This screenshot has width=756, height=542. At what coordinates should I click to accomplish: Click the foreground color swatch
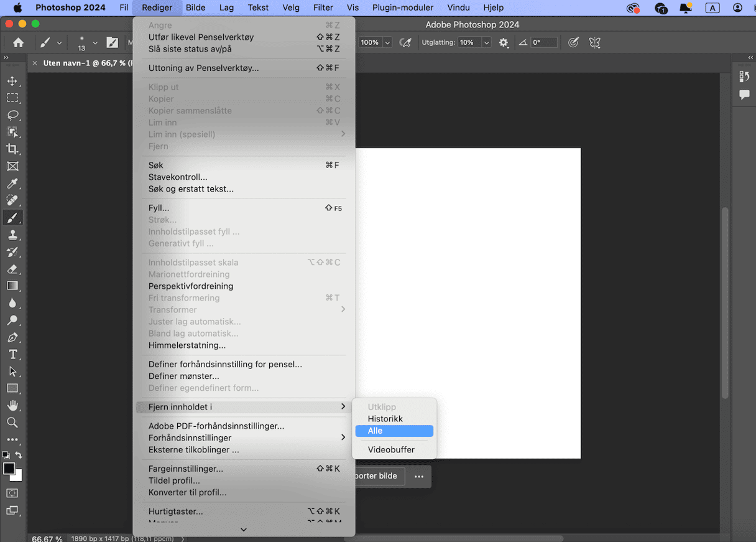point(9,469)
